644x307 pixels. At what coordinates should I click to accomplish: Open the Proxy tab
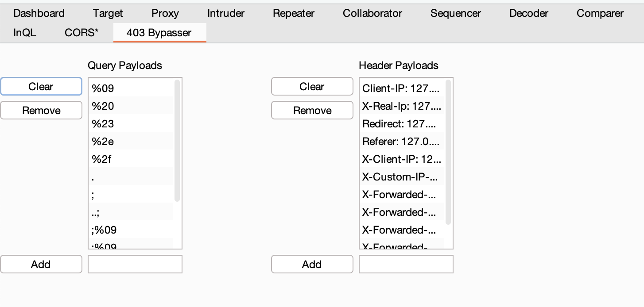click(165, 13)
